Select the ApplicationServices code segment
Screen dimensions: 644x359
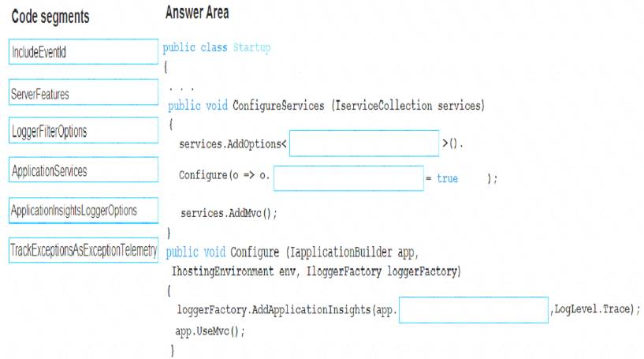(x=84, y=170)
